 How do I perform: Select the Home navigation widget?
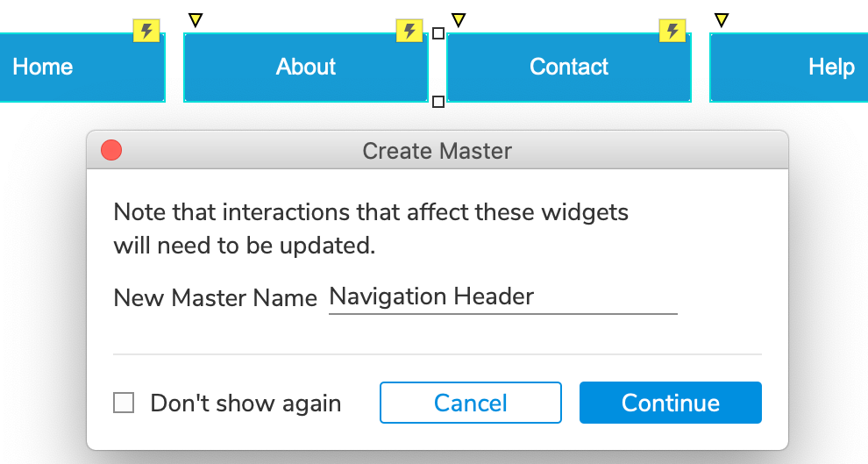(x=82, y=68)
